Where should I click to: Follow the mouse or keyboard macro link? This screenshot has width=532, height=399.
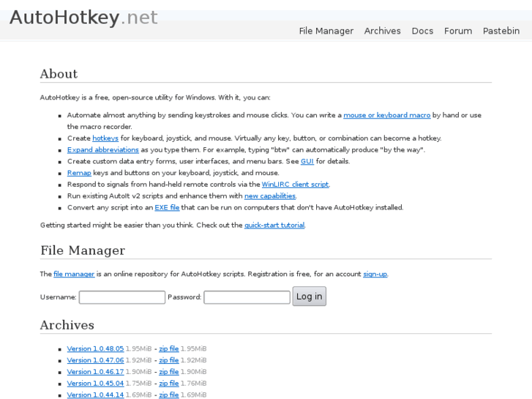pyautogui.click(x=387, y=115)
